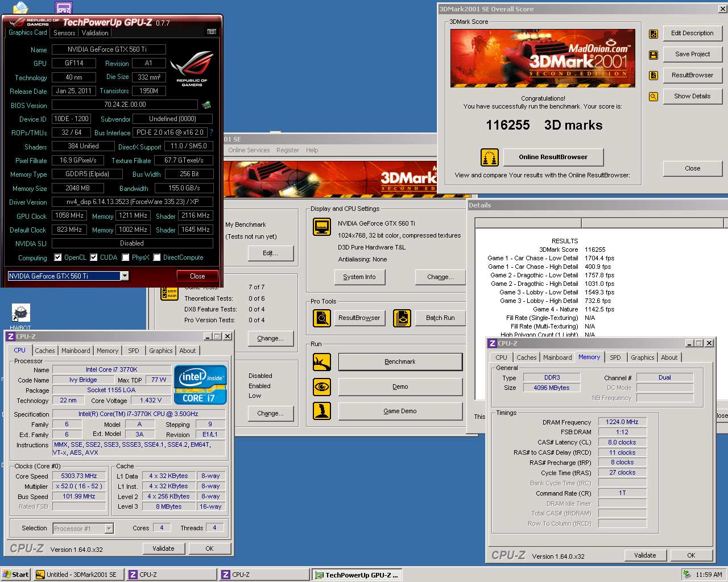The image size is (728, 582).
Task: Click the BIOS Version field 70.24.2E.00.00
Action: coord(125,105)
